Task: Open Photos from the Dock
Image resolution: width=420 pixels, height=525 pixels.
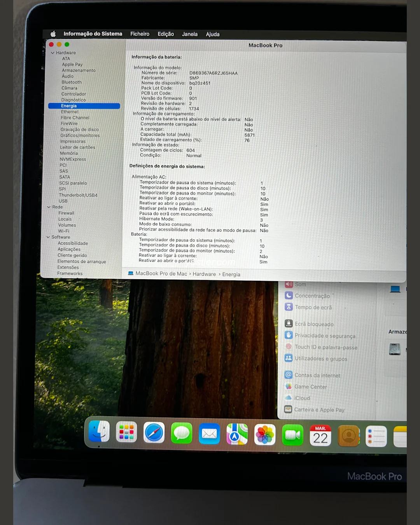Action: click(x=264, y=434)
